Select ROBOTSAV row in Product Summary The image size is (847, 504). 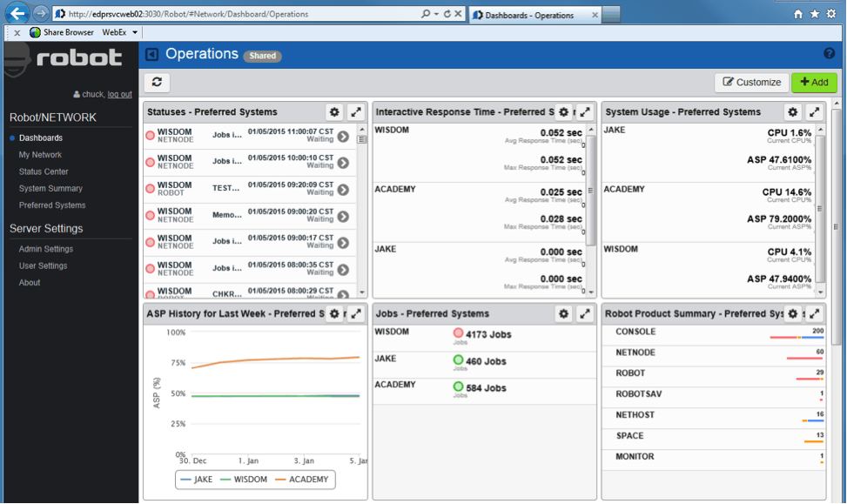point(714,398)
